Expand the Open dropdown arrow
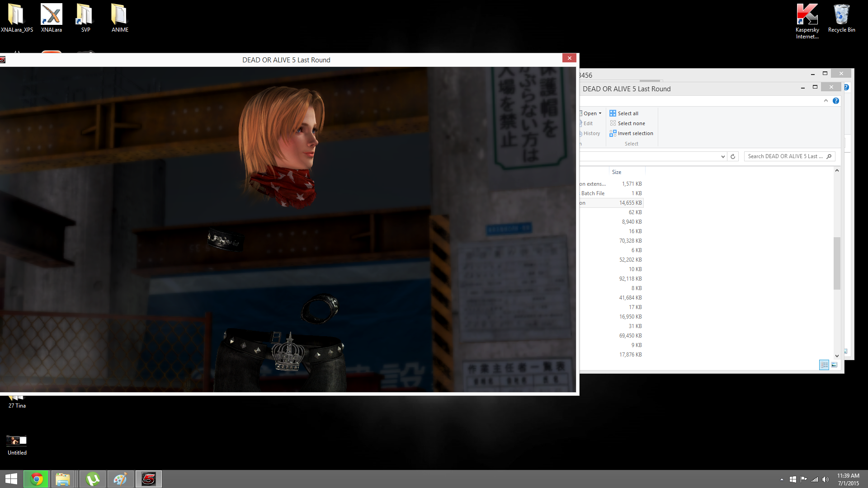Viewport: 868px width, 488px height. [600, 113]
